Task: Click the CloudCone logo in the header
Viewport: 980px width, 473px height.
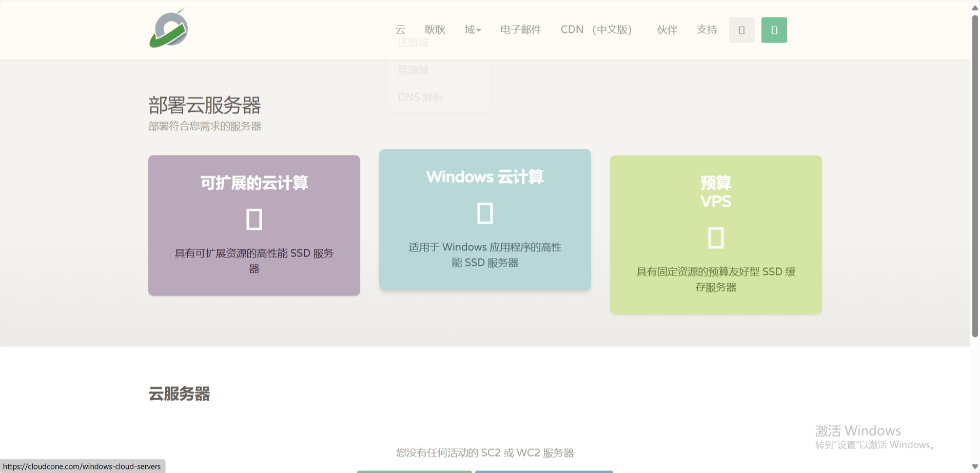Action: click(x=169, y=29)
